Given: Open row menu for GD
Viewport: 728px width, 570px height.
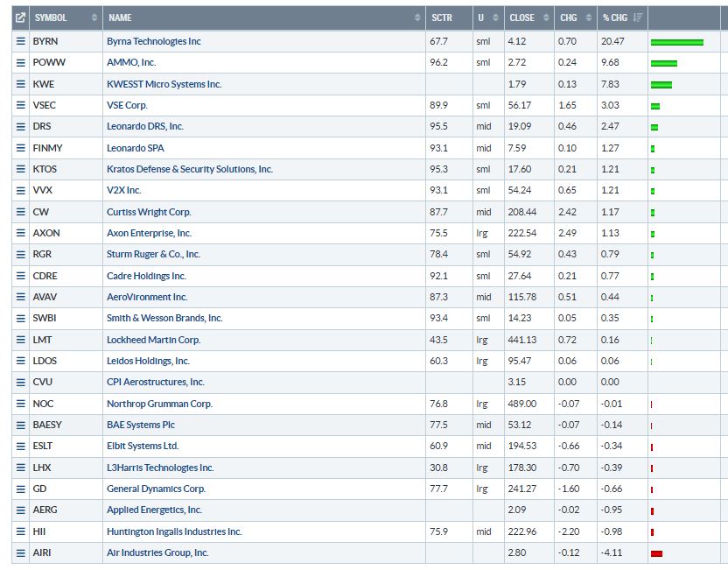Looking at the screenshot, I should 20,489.
